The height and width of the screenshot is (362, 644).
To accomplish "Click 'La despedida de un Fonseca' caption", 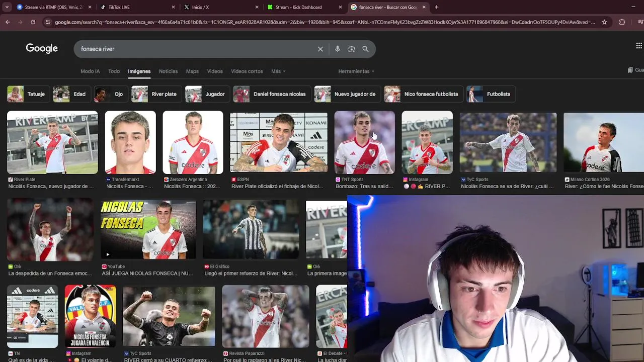I will click(50, 274).
